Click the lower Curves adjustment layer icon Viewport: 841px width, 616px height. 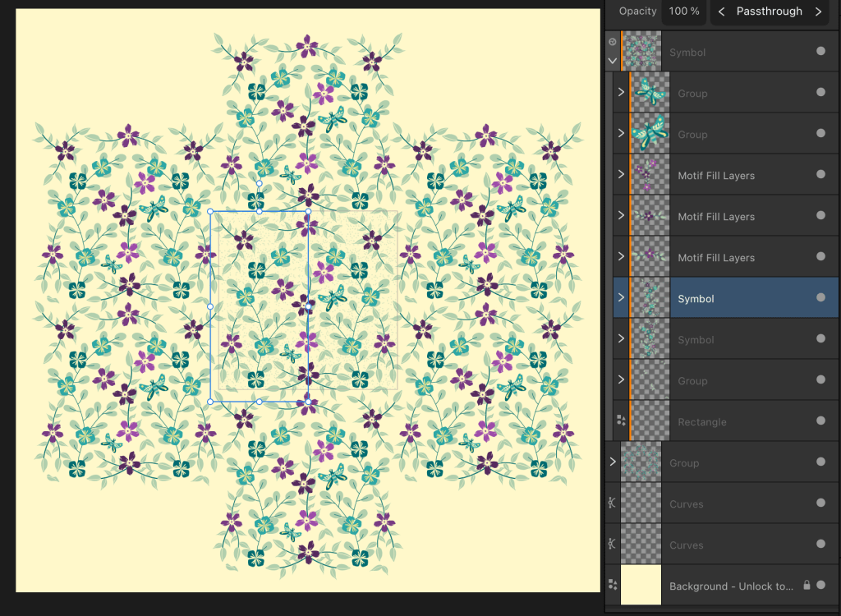pos(612,545)
